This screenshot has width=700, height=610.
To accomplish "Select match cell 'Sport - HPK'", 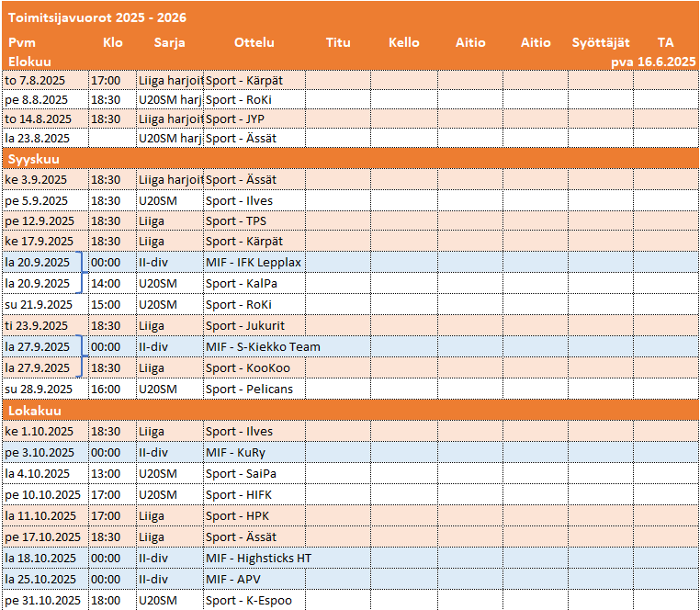I will (x=254, y=515).
